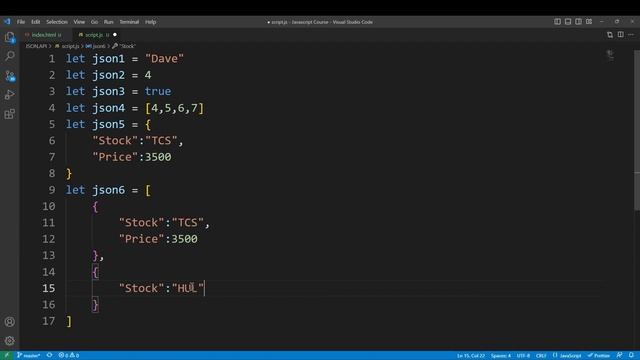Click the true value on line 3
The height and width of the screenshot is (360, 640).
tap(158, 91)
